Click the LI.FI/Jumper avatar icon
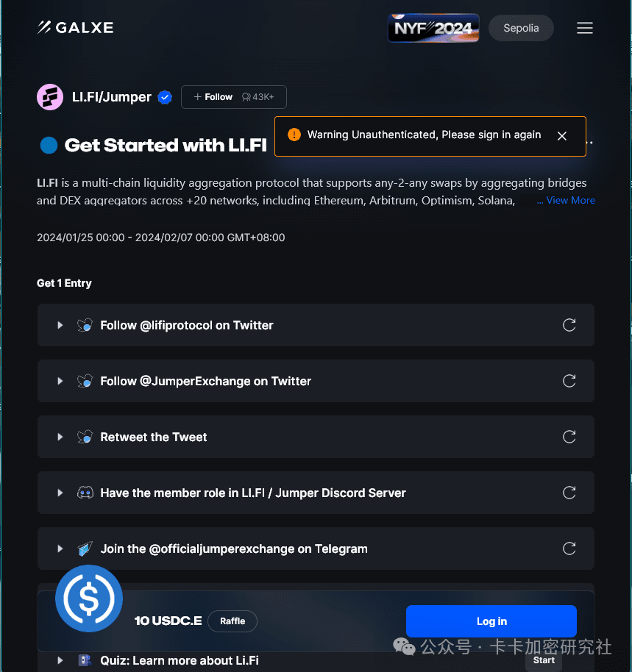632x672 pixels. (x=50, y=97)
